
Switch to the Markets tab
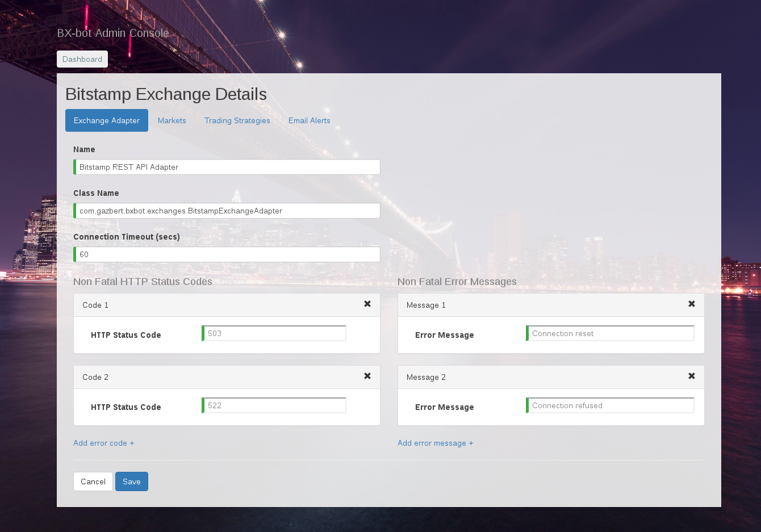[172, 120]
